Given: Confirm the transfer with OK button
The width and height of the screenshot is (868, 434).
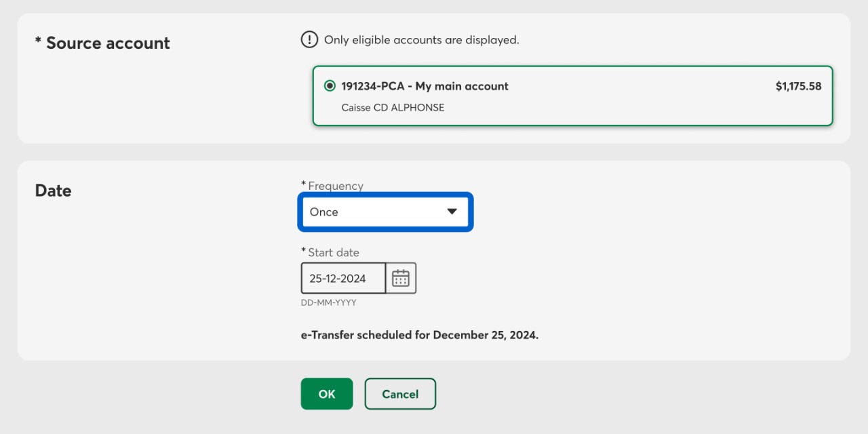Looking at the screenshot, I should point(327,394).
